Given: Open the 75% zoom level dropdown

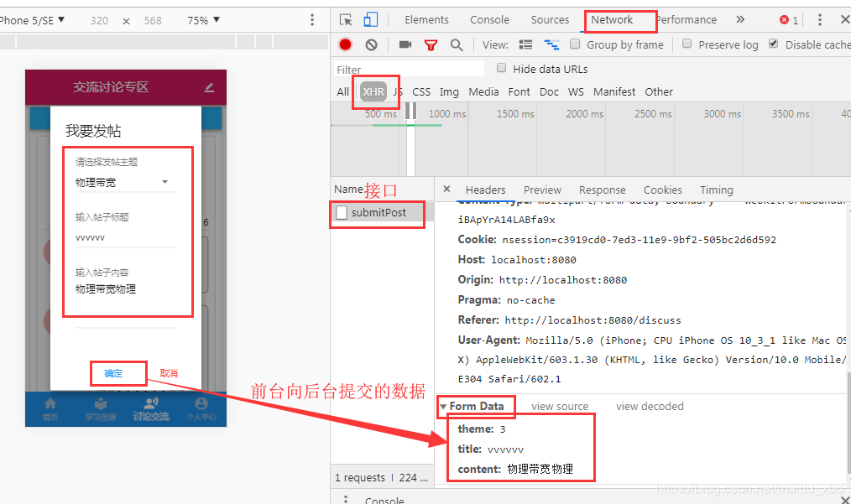Looking at the screenshot, I should pyautogui.click(x=204, y=20).
